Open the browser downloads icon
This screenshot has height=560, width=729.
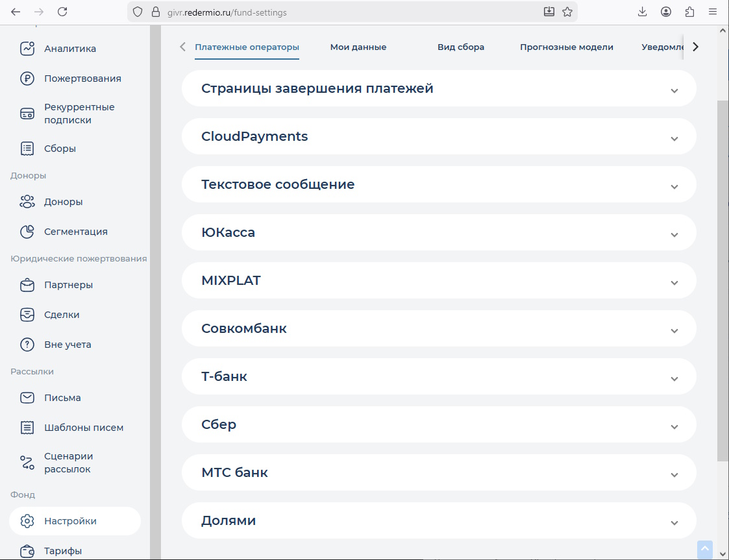(x=643, y=12)
